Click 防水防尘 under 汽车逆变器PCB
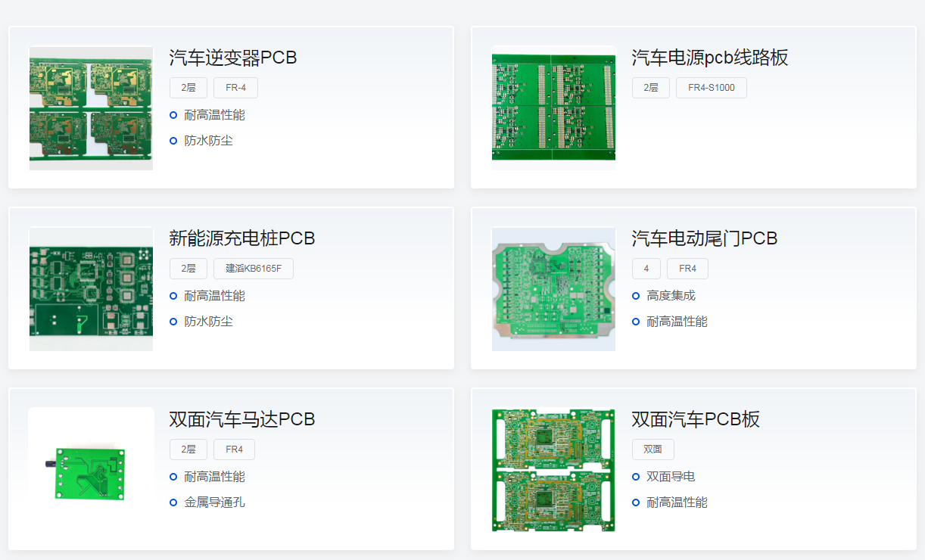Viewport: 925px width, 560px height. coord(209,141)
